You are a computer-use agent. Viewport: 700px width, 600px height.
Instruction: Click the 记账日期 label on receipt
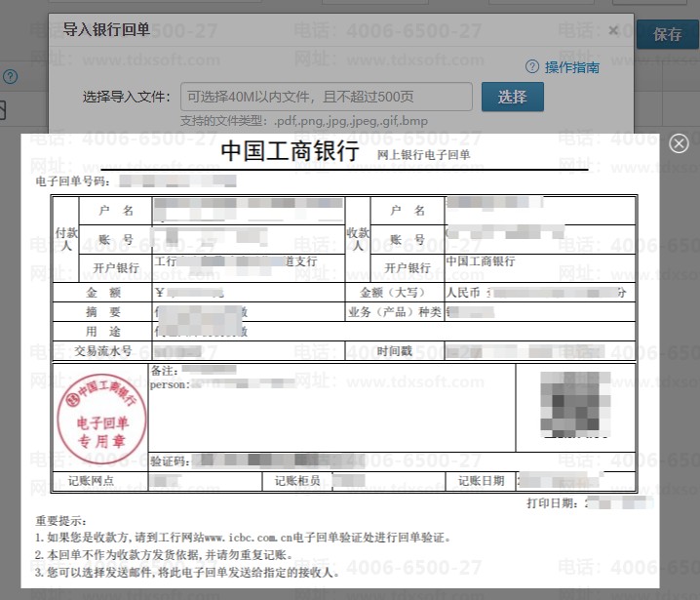477,481
